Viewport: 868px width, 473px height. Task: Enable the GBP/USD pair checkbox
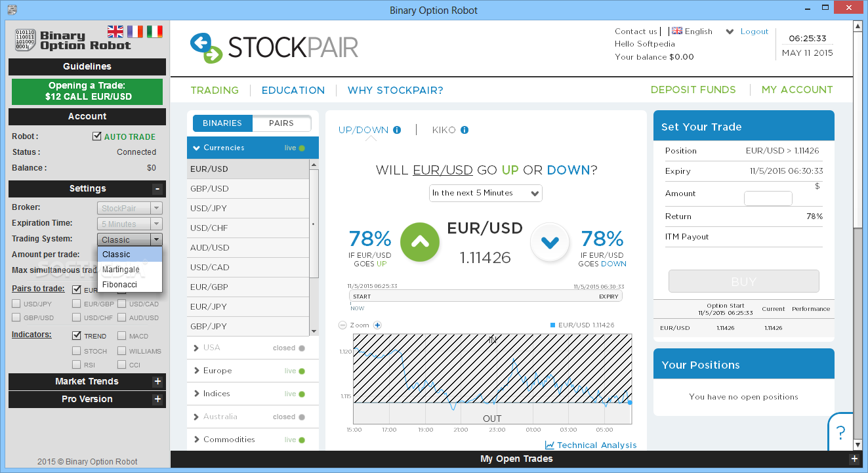[x=16, y=318]
